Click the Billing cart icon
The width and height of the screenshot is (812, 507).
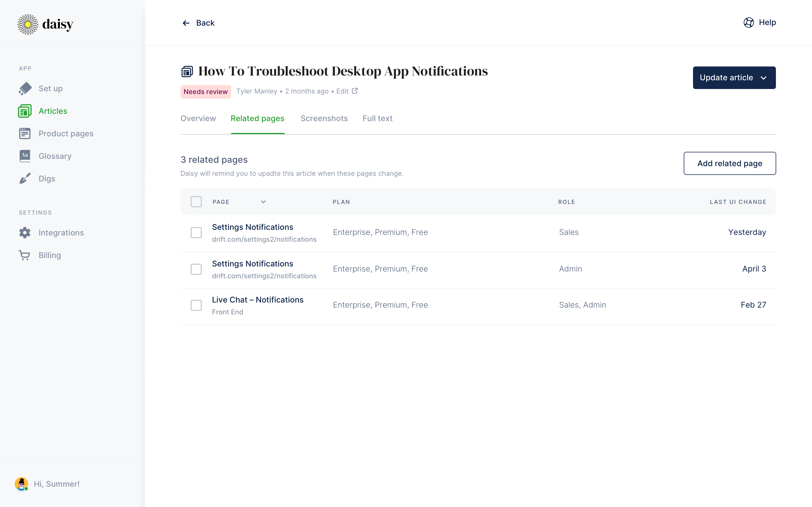[24, 255]
